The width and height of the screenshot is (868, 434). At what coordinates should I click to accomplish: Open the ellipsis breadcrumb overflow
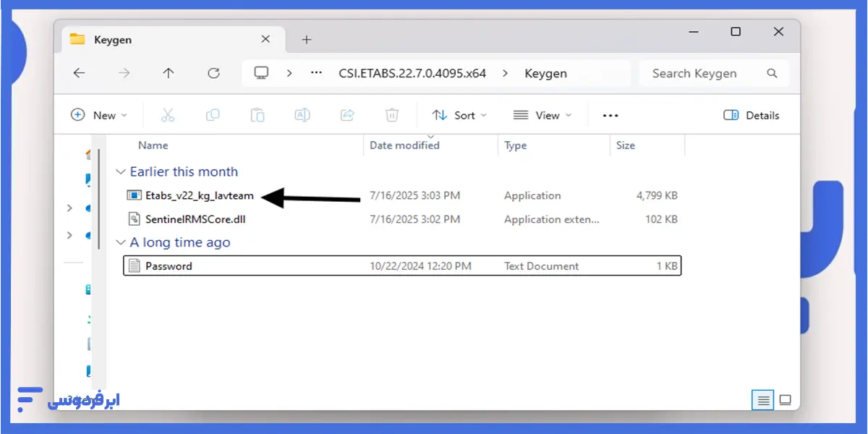[x=316, y=73]
